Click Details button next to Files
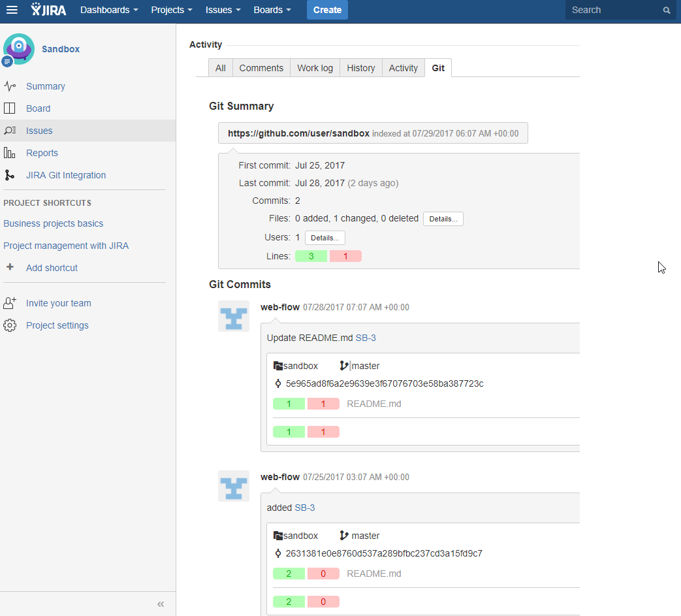The width and height of the screenshot is (681, 616). (x=443, y=219)
